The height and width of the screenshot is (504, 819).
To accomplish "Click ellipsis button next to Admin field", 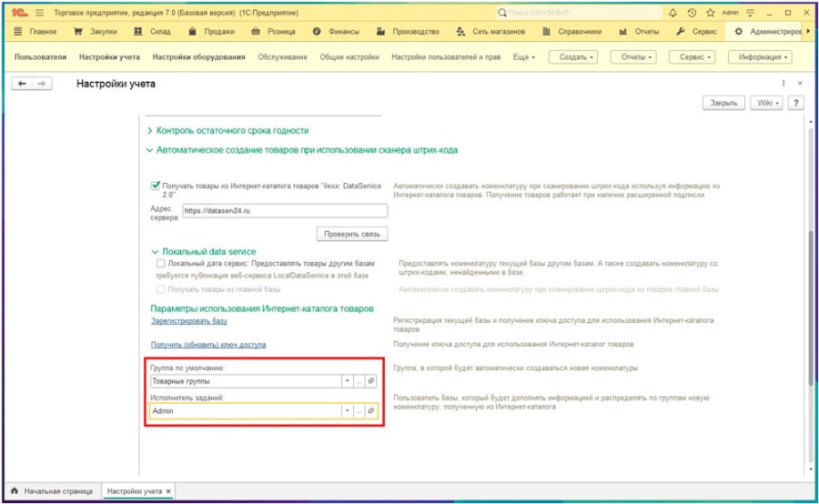I will coord(359,411).
